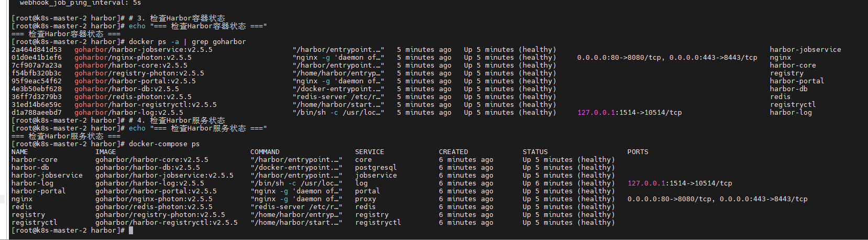Click the COMMAND column header

pos(265,152)
